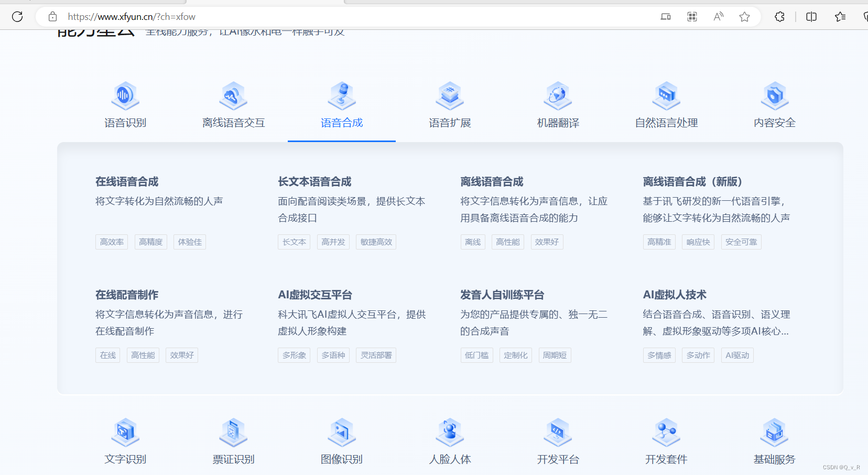
Task: Click the 高效率 tag under 在线语音合成
Action: (111, 242)
